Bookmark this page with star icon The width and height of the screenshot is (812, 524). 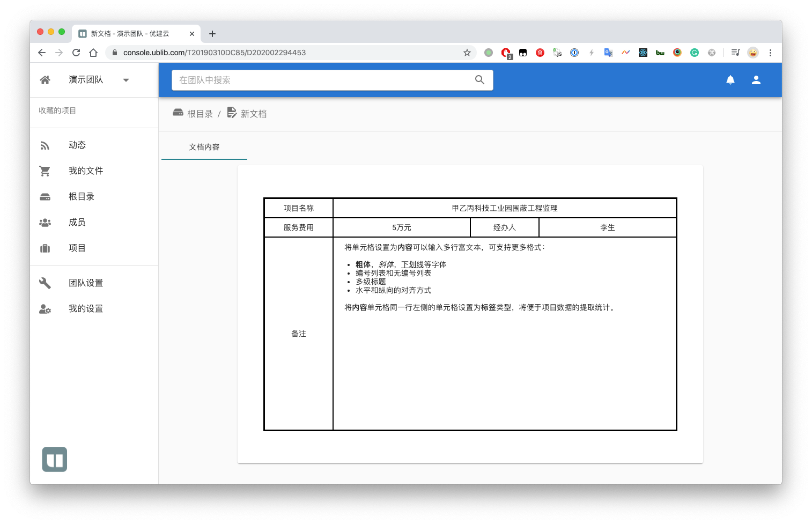pyautogui.click(x=467, y=53)
